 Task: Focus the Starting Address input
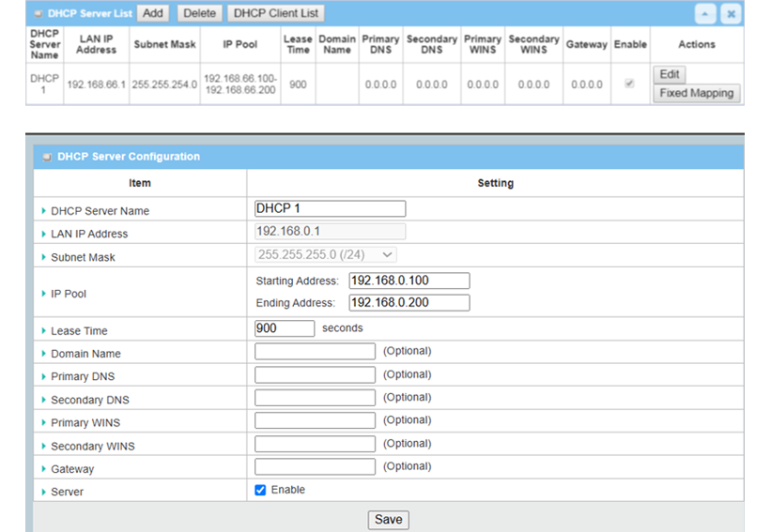click(x=409, y=281)
